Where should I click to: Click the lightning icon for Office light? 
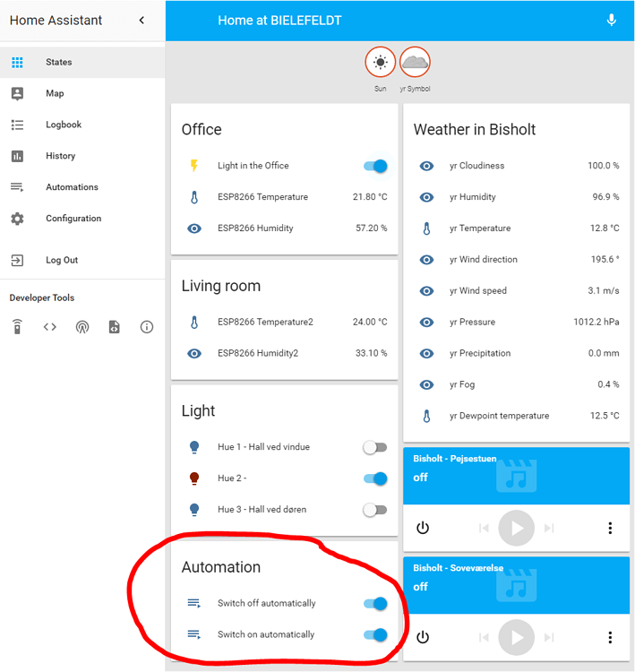(x=194, y=166)
